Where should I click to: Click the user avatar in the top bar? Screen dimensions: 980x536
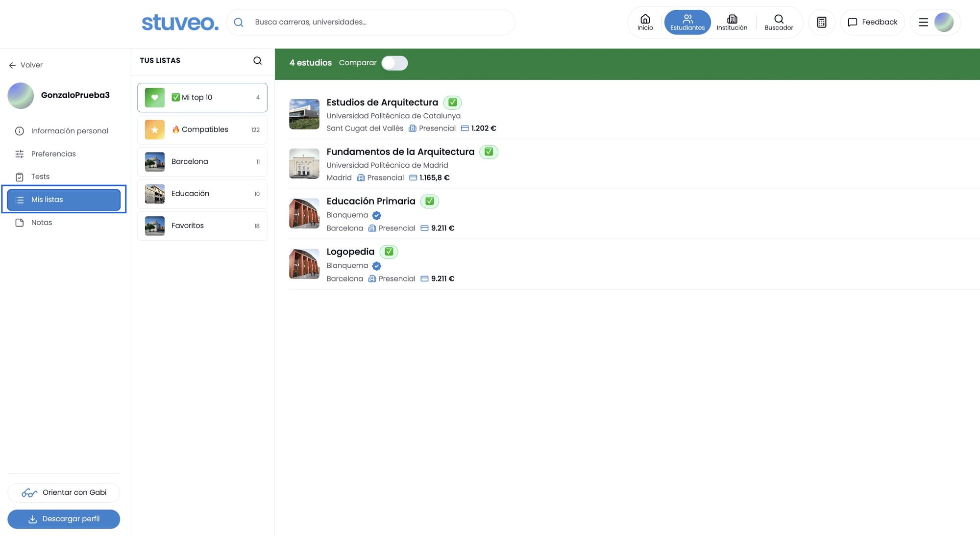pos(944,22)
